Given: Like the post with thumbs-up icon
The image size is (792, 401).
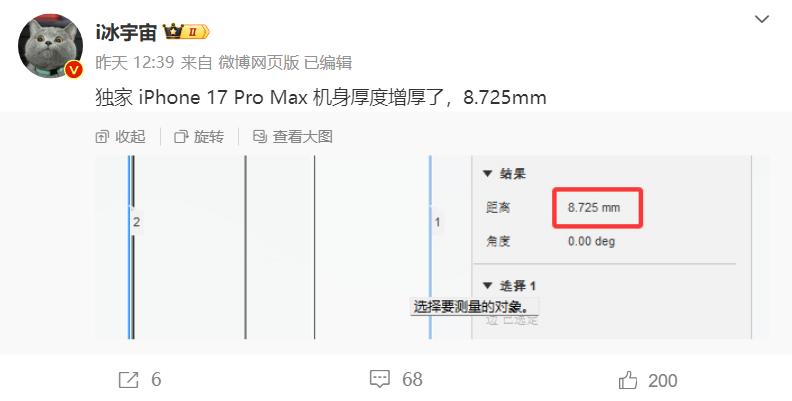Looking at the screenshot, I should pyautogui.click(x=628, y=380).
